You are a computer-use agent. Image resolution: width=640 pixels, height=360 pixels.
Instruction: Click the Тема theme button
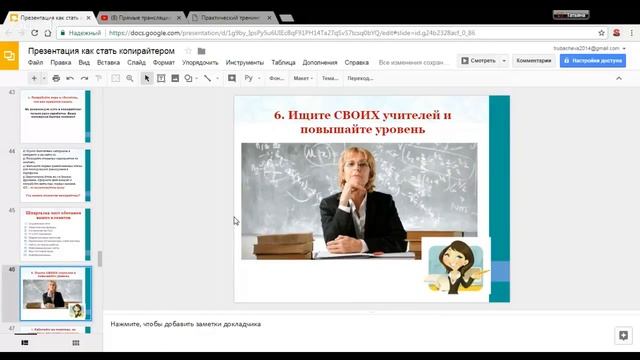330,78
